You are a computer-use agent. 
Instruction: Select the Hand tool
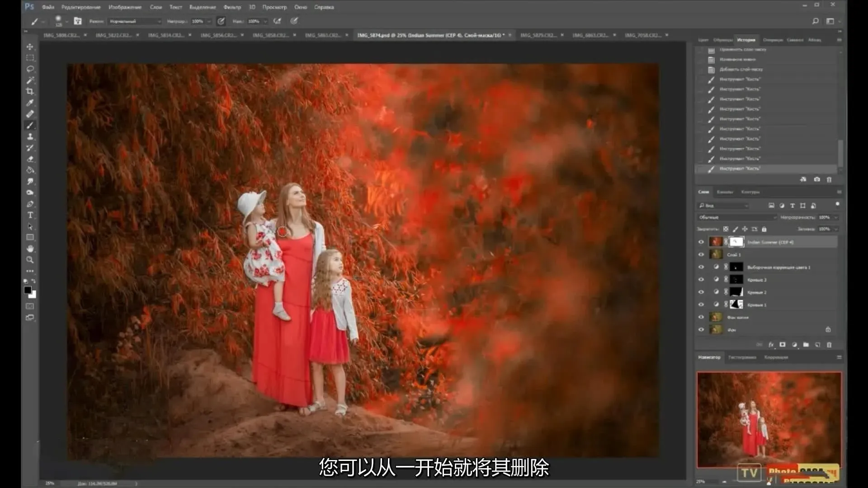(x=30, y=249)
